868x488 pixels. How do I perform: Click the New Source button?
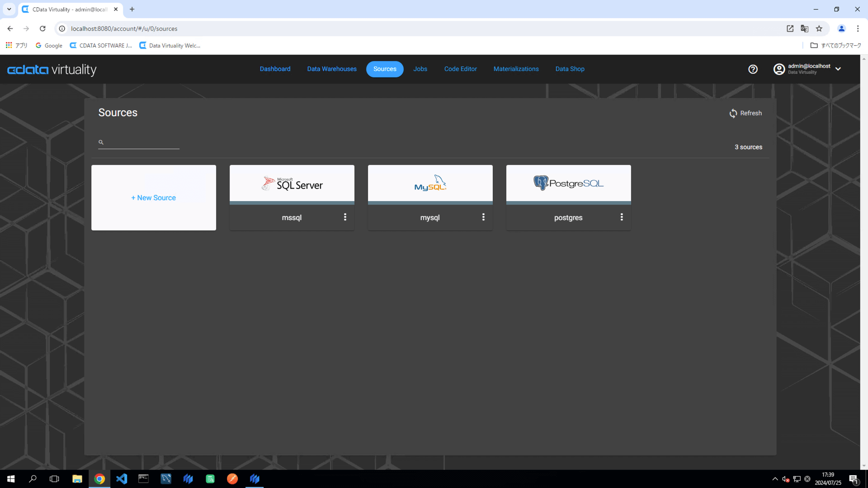point(154,197)
